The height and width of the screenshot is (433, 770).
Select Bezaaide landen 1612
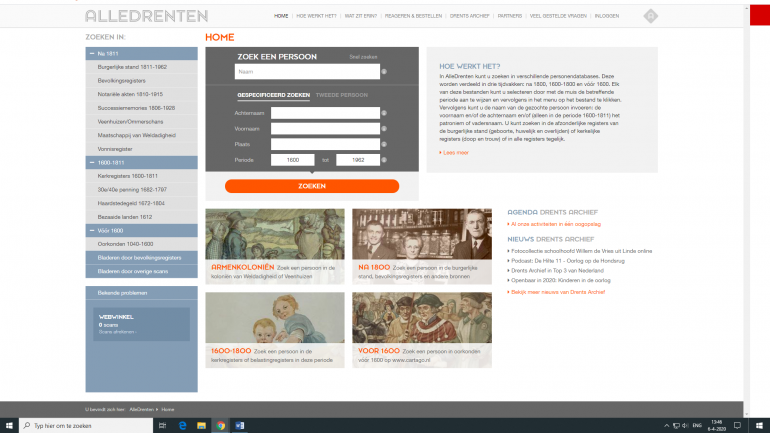(x=141, y=217)
